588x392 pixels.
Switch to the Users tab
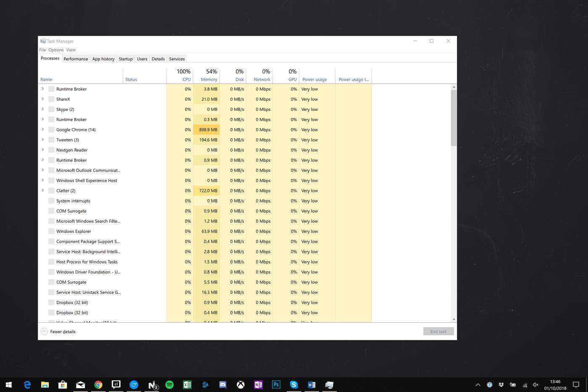click(142, 59)
